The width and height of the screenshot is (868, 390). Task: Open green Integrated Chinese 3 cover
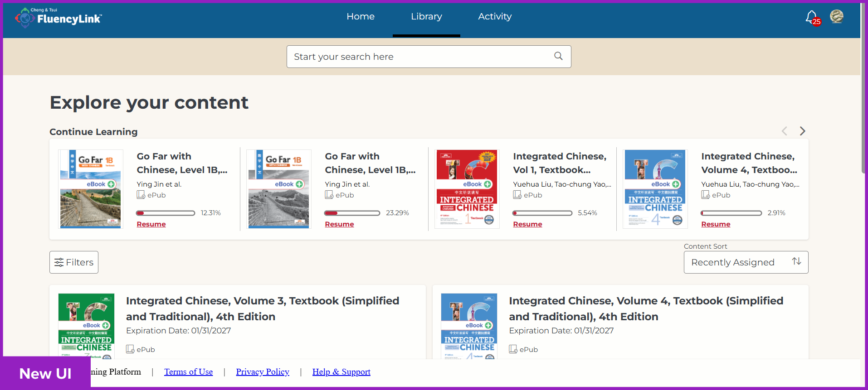pos(86,326)
